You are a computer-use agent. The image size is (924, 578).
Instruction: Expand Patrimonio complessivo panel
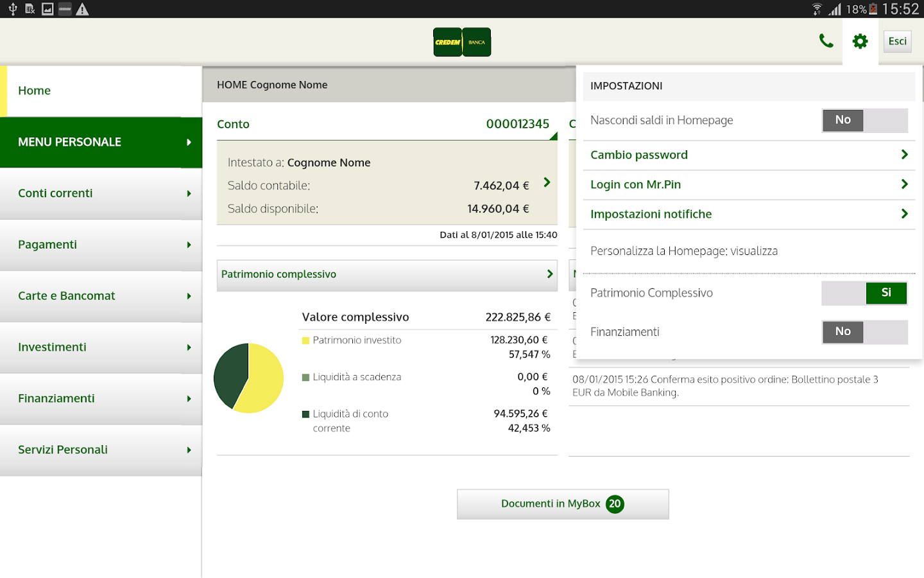(x=387, y=275)
